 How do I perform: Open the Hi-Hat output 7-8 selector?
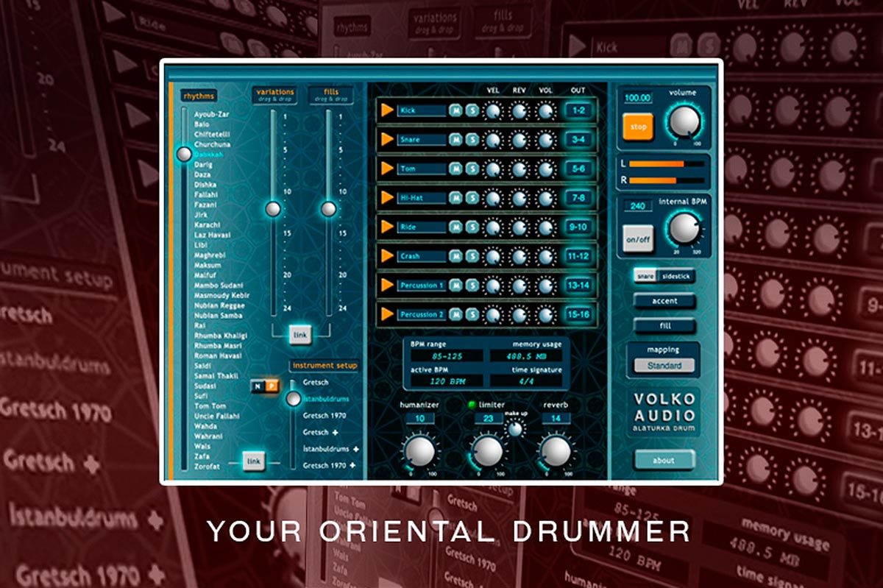coord(578,198)
